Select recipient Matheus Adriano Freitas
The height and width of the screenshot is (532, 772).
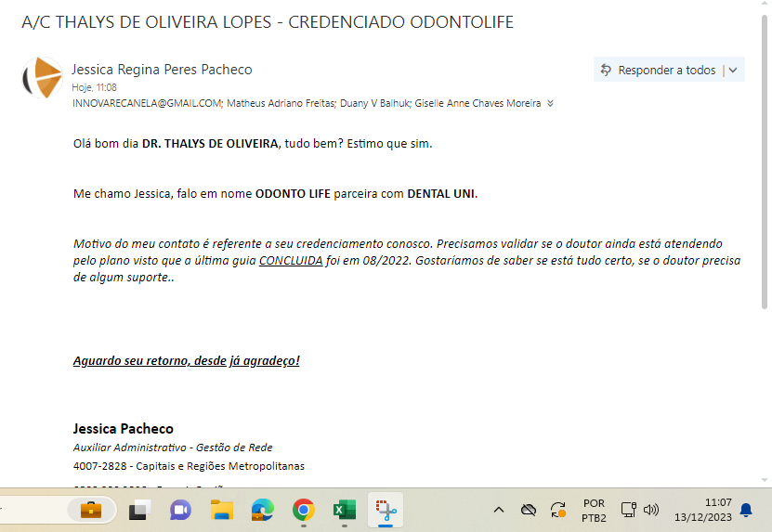(x=281, y=103)
